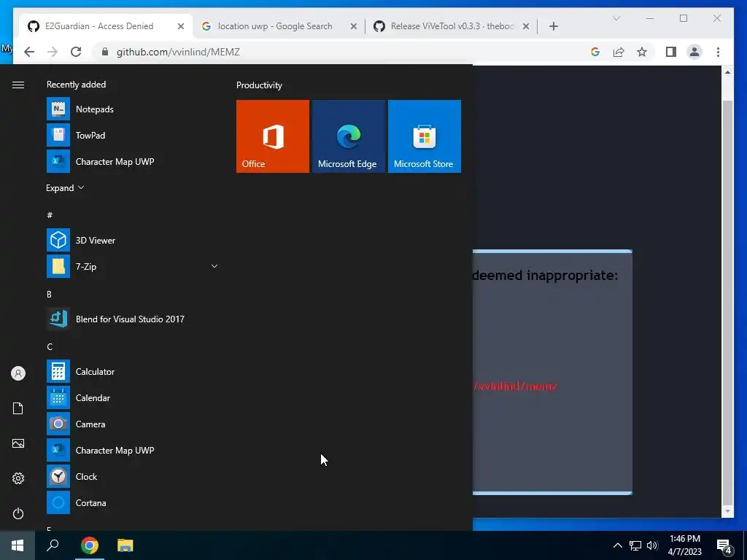Show hidden system tray icons
The height and width of the screenshot is (560, 747).
click(x=617, y=545)
